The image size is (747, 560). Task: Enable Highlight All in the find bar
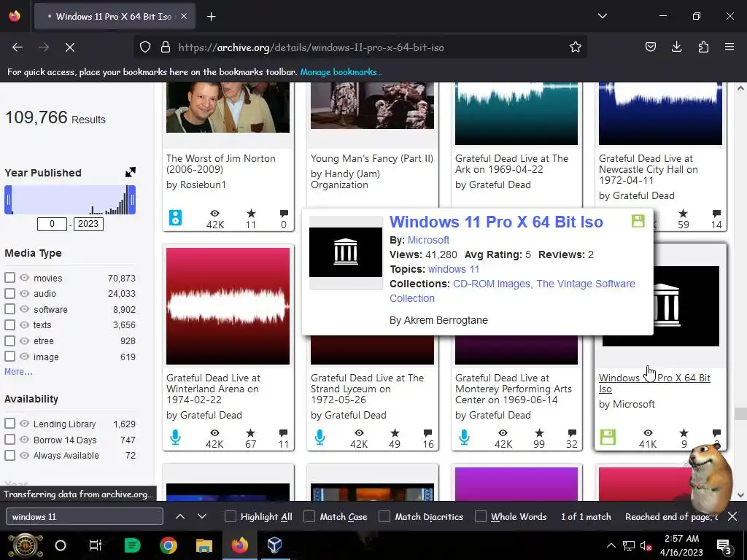230,517
